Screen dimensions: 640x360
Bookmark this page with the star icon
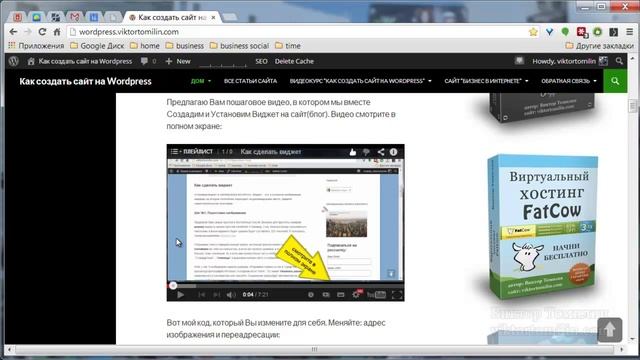(533, 32)
